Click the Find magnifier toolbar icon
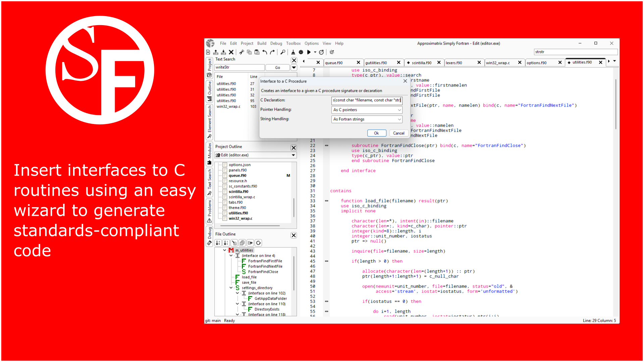This screenshot has height=362, width=644. pyautogui.click(x=283, y=52)
